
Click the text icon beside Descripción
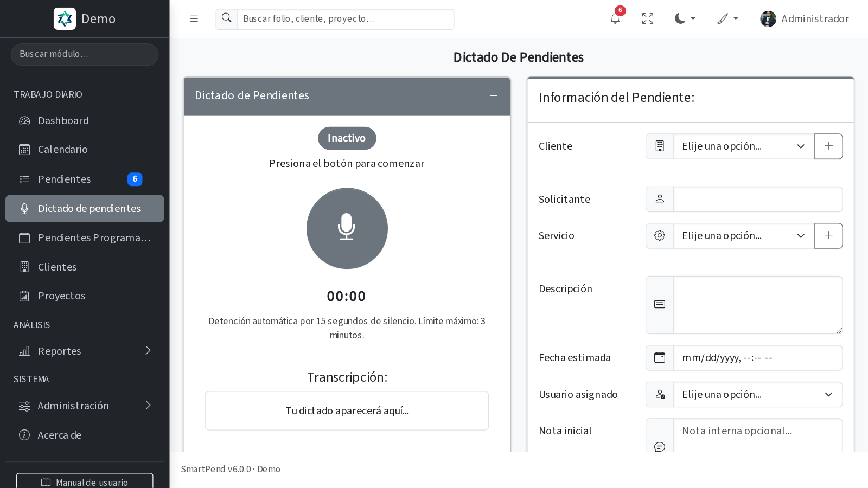[660, 305]
